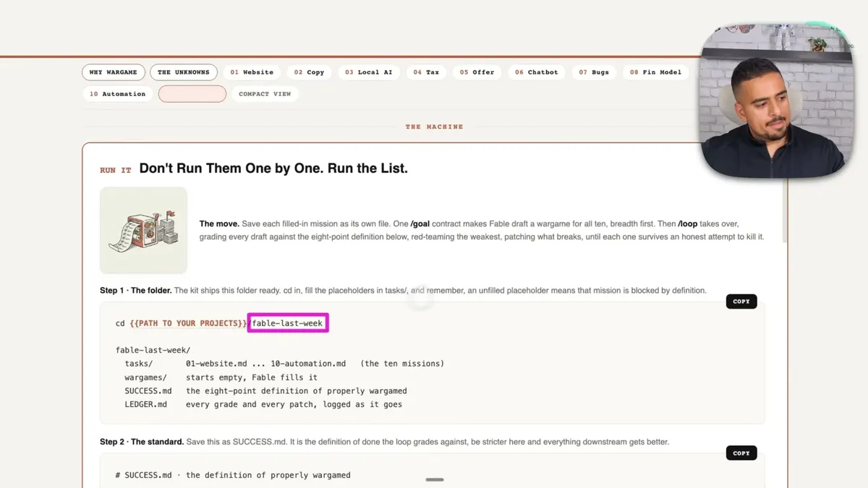Screen dimensions: 868x488
Task: Open the 05 Offer tab
Action: (477, 72)
